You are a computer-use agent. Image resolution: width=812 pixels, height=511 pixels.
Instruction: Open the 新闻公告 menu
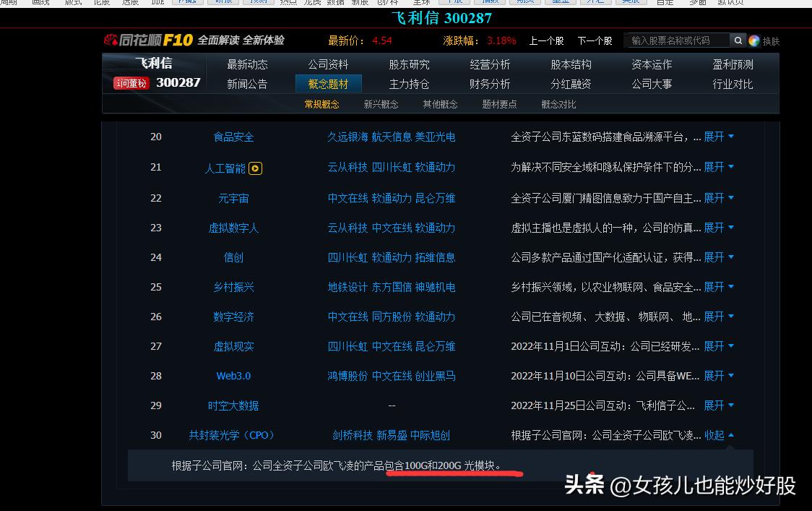point(247,84)
